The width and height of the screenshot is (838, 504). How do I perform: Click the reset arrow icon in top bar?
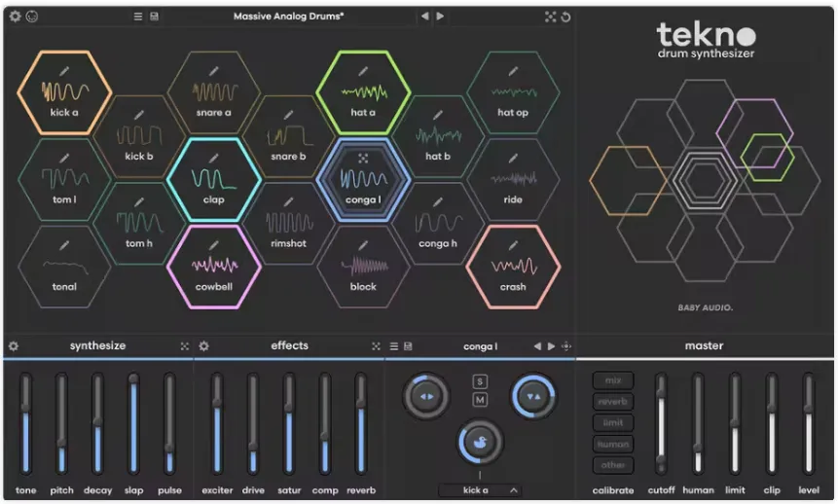point(565,18)
